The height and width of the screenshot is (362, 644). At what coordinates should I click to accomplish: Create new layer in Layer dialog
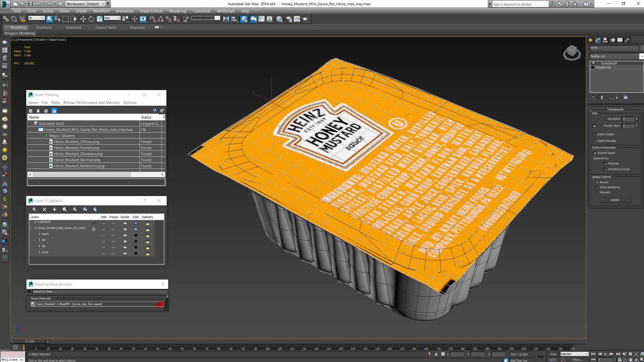34,209
